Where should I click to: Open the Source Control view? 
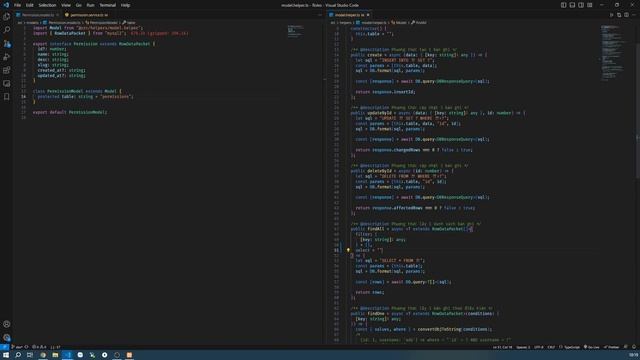click(7, 43)
